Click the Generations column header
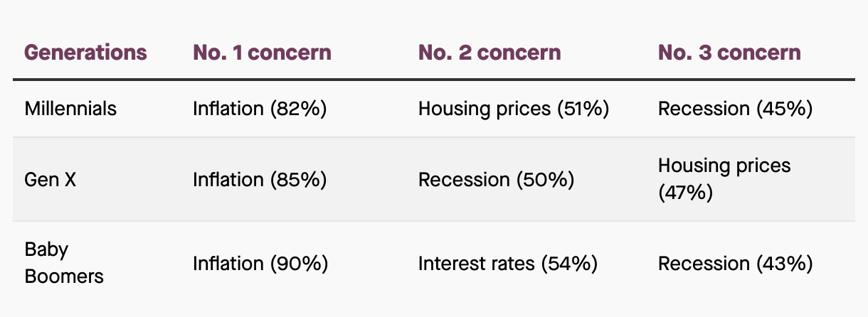 pyautogui.click(x=86, y=53)
